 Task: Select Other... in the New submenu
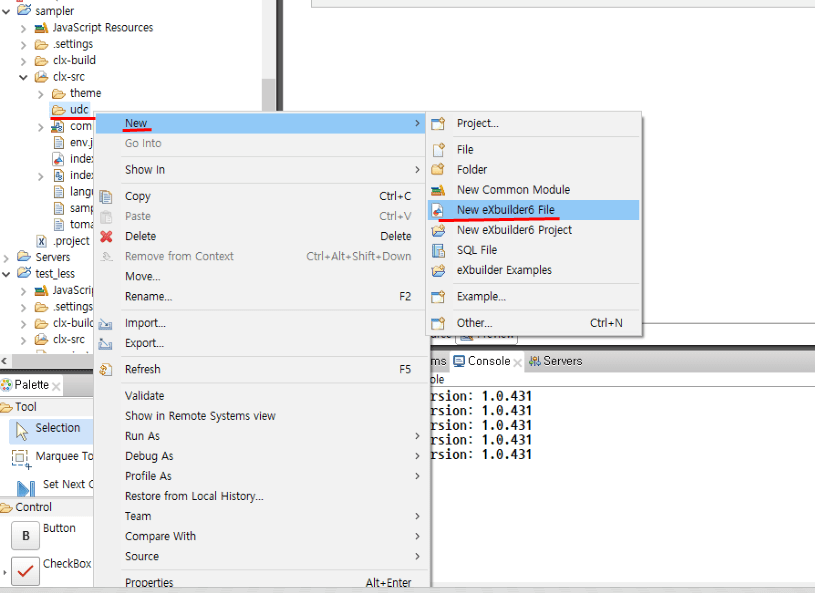click(x=474, y=323)
